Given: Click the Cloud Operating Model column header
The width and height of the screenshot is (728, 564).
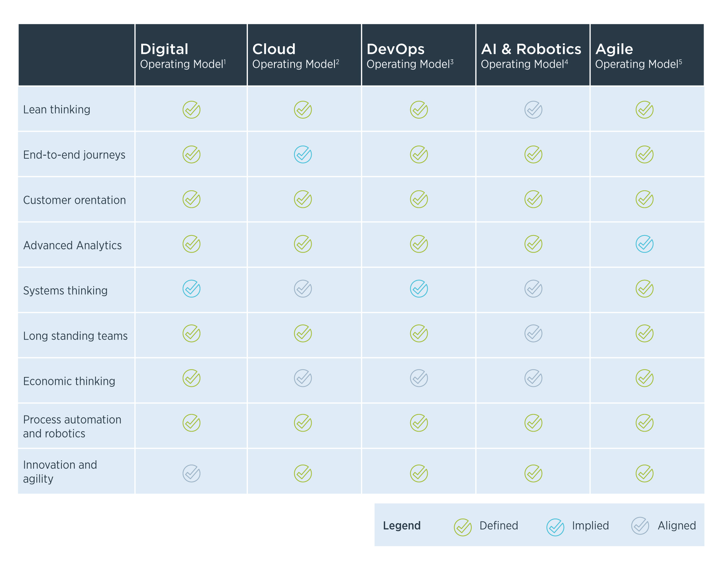Looking at the screenshot, I should click(x=296, y=56).
